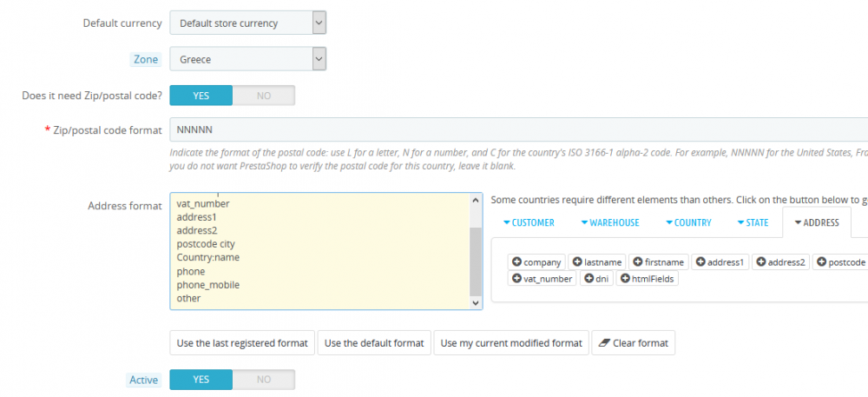The width and height of the screenshot is (868, 397).
Task: Add the firstname field tag
Action: point(659,261)
